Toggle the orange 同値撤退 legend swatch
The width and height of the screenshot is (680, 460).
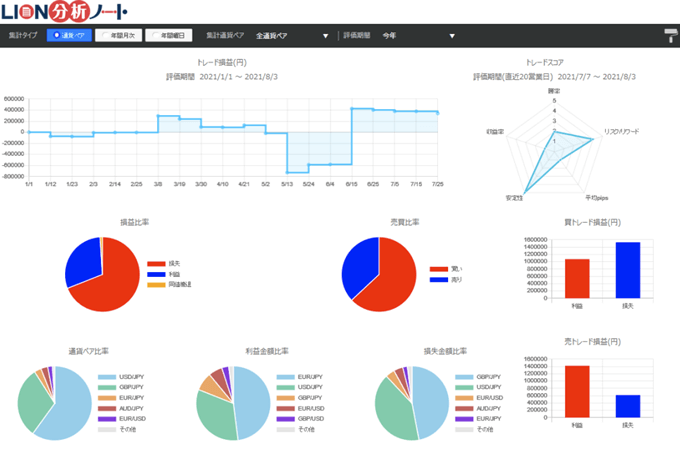156,285
